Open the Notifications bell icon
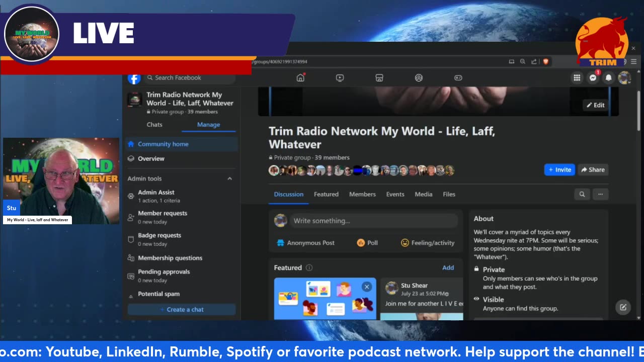This screenshot has height=362, width=644. [608, 78]
